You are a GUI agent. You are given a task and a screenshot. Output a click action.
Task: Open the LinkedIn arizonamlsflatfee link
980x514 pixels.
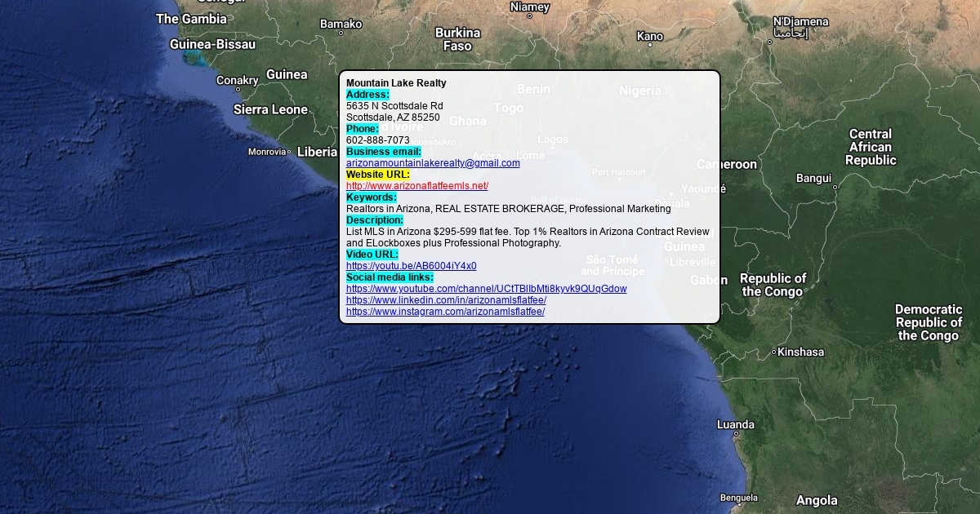(x=446, y=300)
